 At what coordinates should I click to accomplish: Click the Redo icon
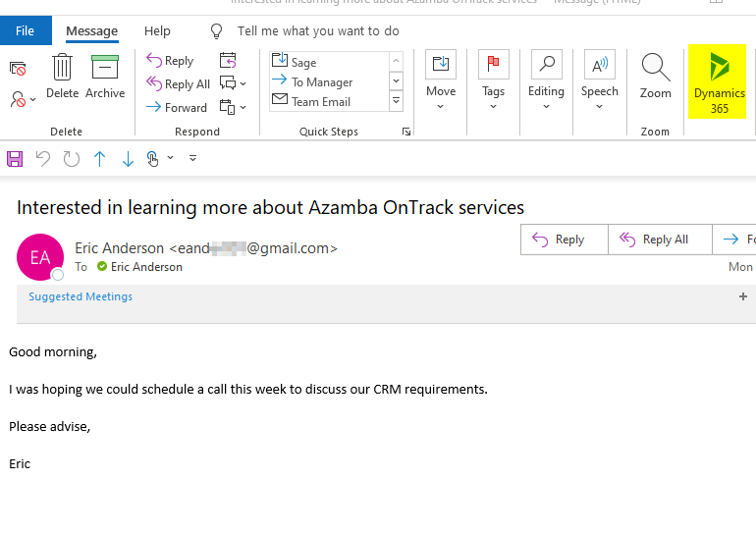[x=72, y=159]
